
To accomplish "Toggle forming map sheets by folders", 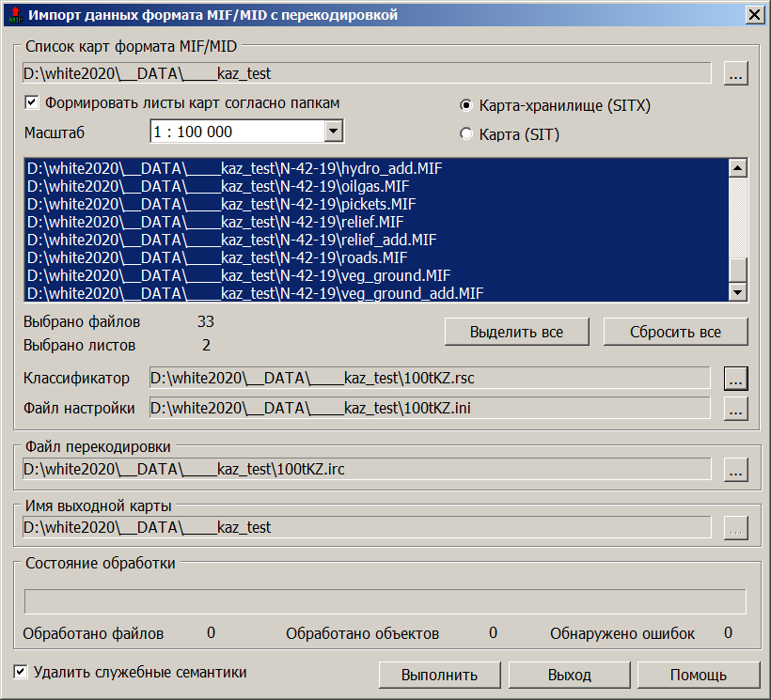I will [x=32, y=102].
